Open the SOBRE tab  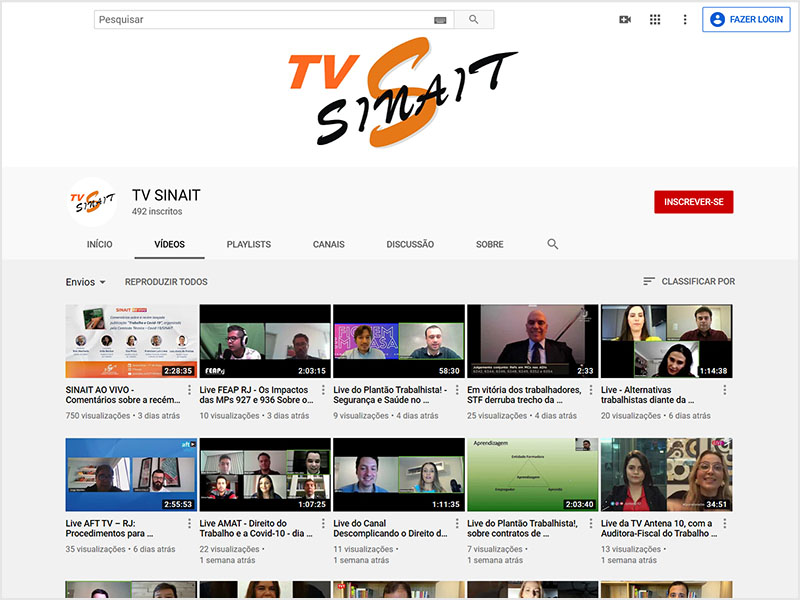pos(490,244)
